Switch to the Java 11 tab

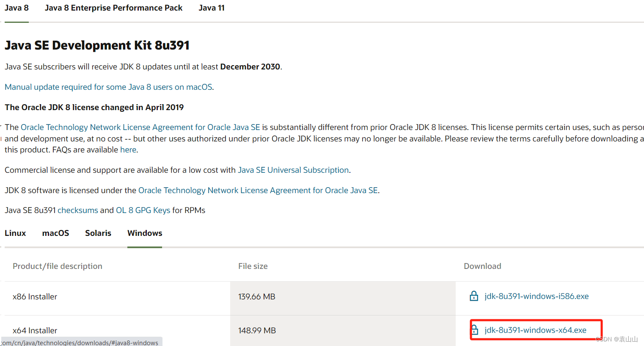(212, 8)
